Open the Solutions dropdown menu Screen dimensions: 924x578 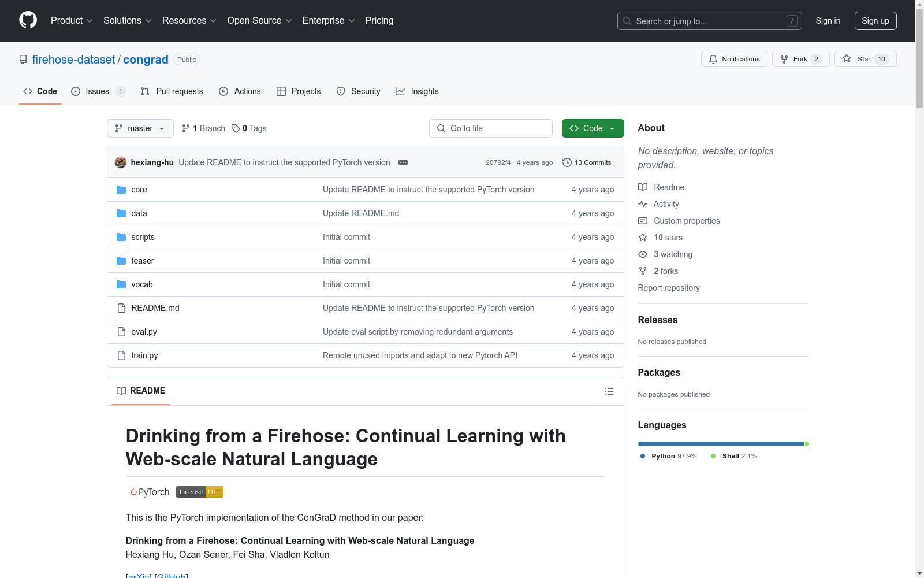128,21
